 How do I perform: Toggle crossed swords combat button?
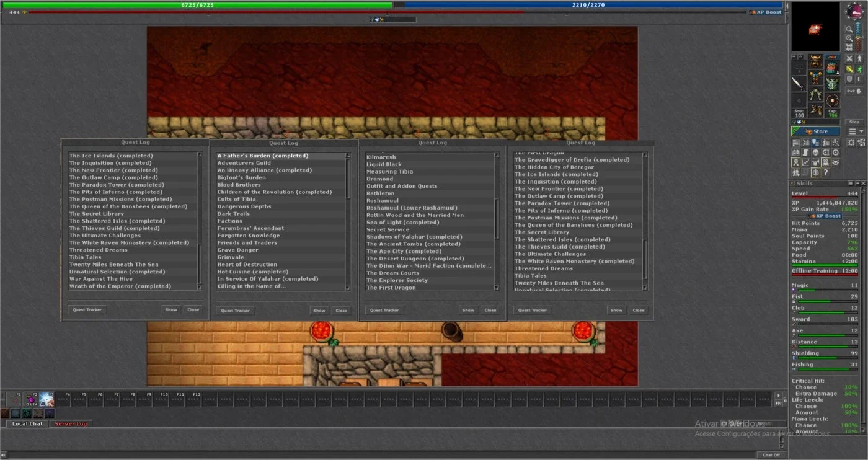[x=849, y=59]
